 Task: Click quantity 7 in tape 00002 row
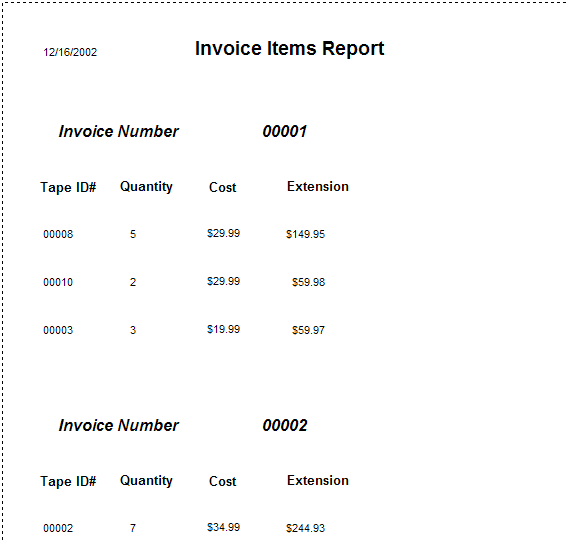tap(133, 528)
